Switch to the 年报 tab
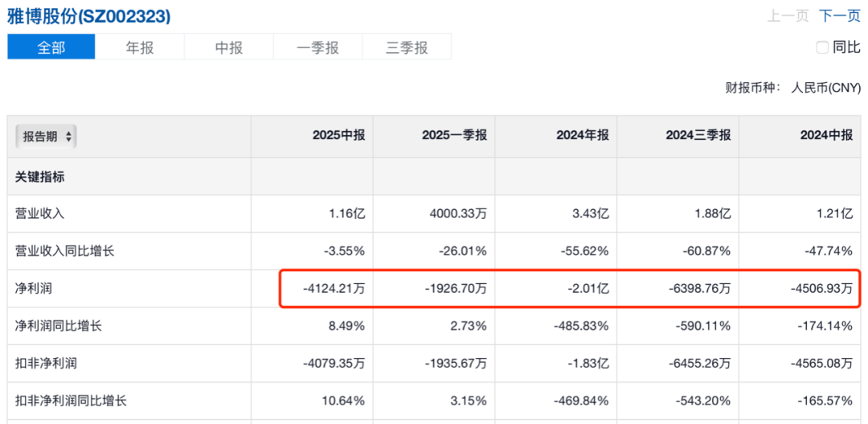 tap(140, 47)
